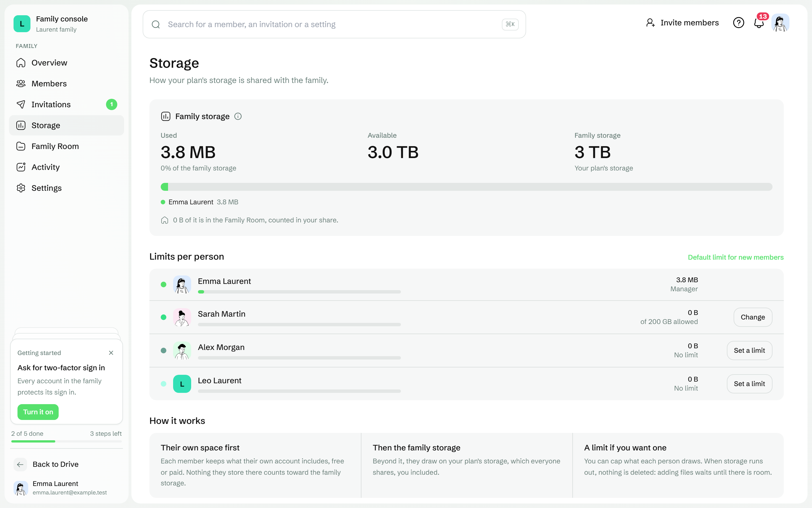
Task: Click the Members people icon in sidebar
Action: tap(21, 84)
